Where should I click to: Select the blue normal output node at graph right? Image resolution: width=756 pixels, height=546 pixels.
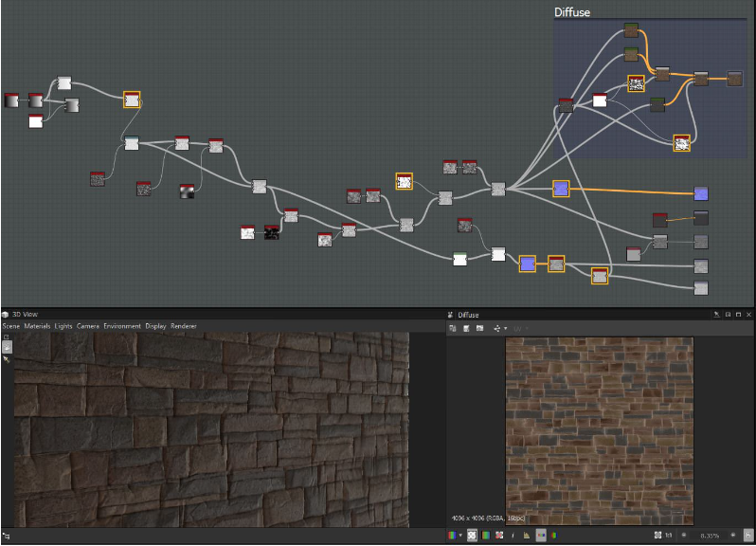(x=700, y=193)
